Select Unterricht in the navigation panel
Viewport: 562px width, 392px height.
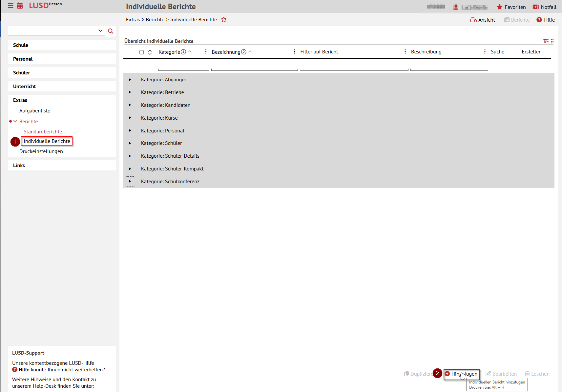[x=24, y=86]
